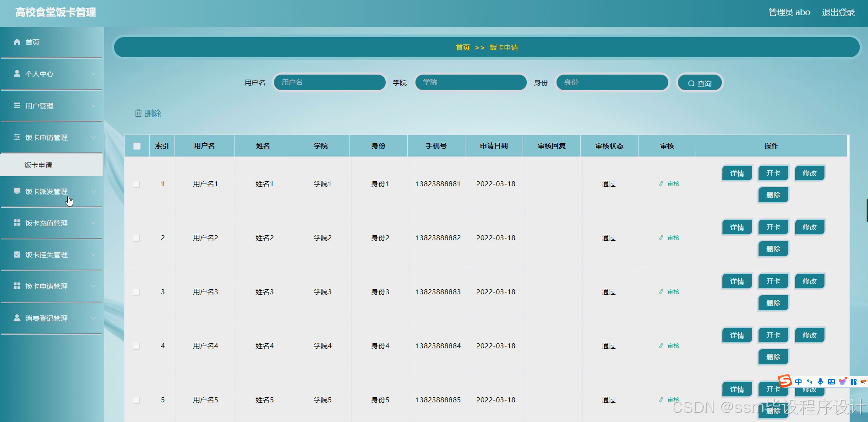The image size is (868, 422).
Task: Expand the 饭卡派发管理 menu chevron
Action: click(x=93, y=191)
